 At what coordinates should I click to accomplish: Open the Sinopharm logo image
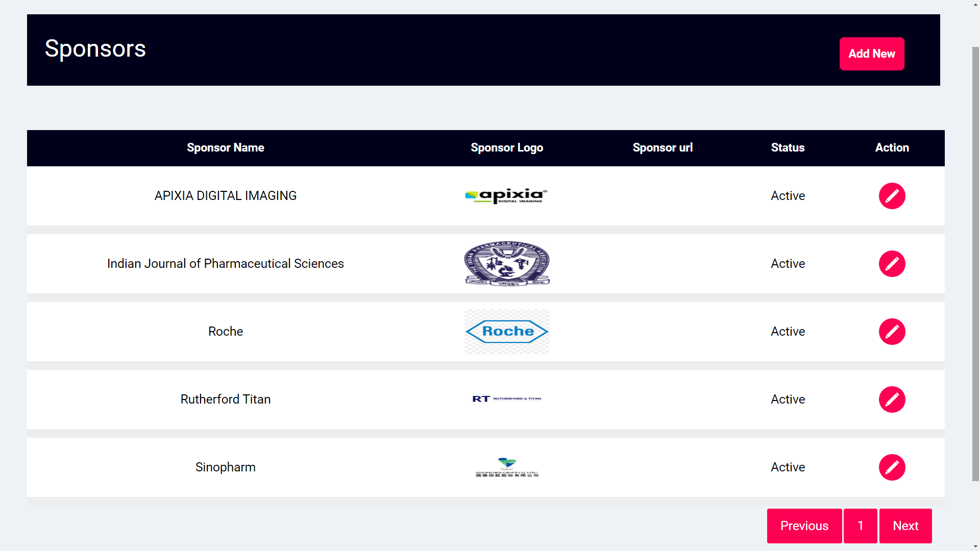pos(507,467)
